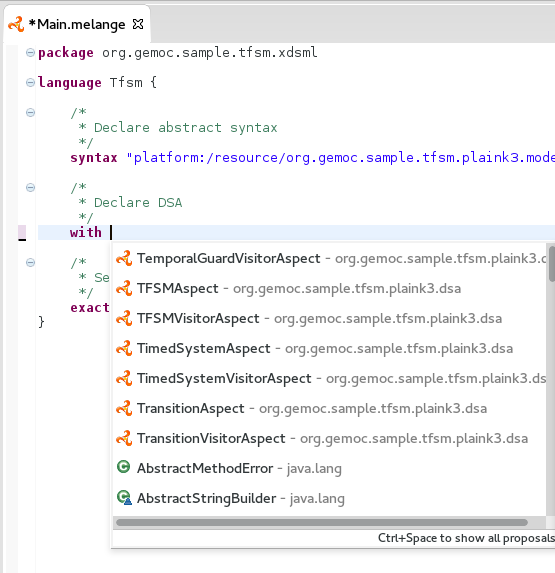Viewport: 555px width, 573px height.
Task: Click the warning marker beside the with line
Action: pyautogui.click(x=22, y=233)
